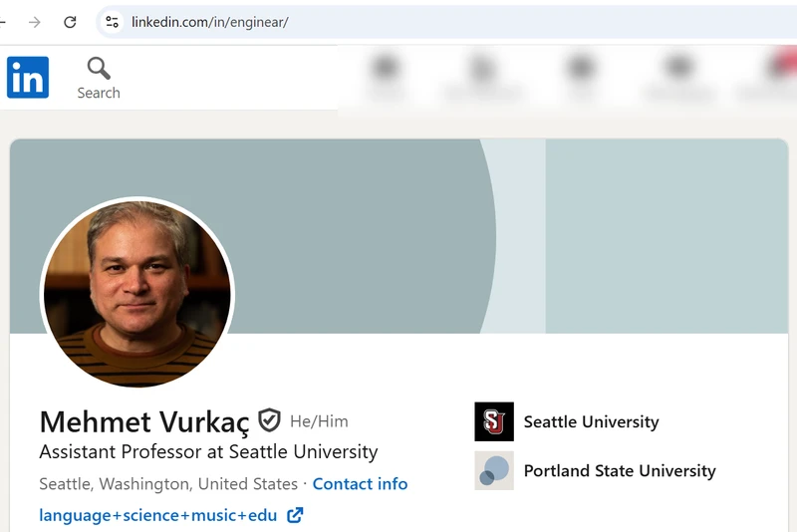The height and width of the screenshot is (532, 797).
Task: Click the external-link icon after language+science+music+edu
Action: [x=295, y=515]
